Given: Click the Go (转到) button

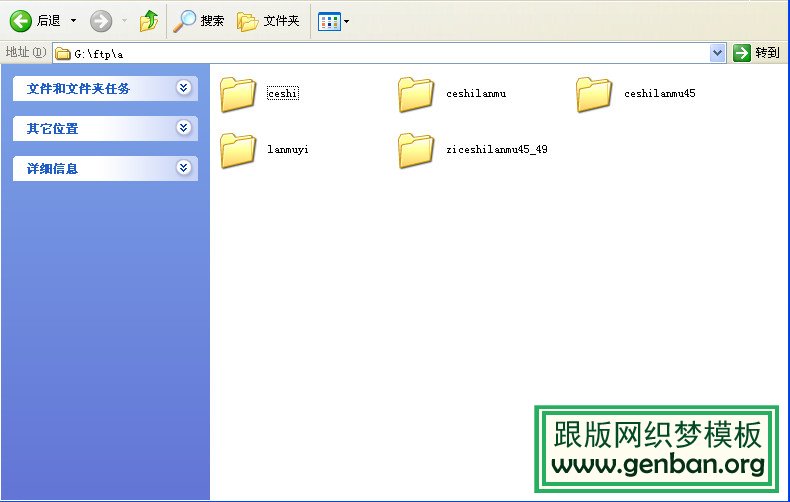Looking at the screenshot, I should tap(756, 53).
